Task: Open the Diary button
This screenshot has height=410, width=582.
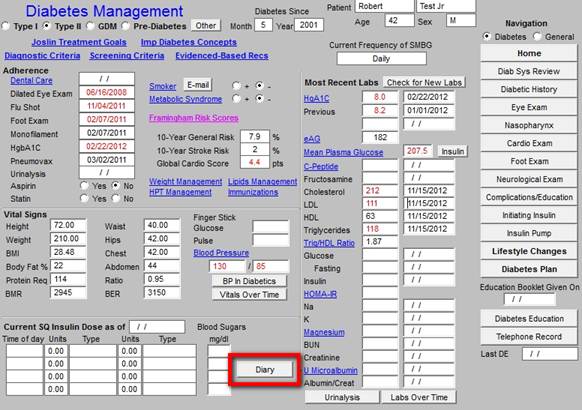Action: coord(265,370)
